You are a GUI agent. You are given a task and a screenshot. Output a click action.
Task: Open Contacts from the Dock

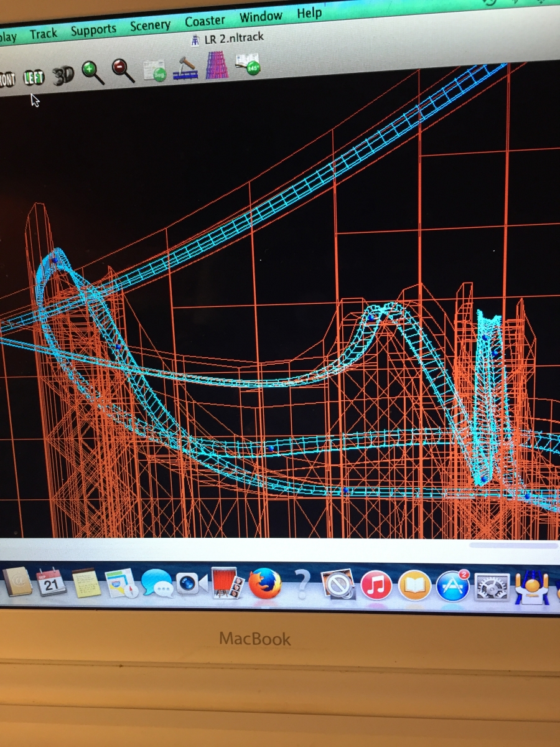coord(17,583)
